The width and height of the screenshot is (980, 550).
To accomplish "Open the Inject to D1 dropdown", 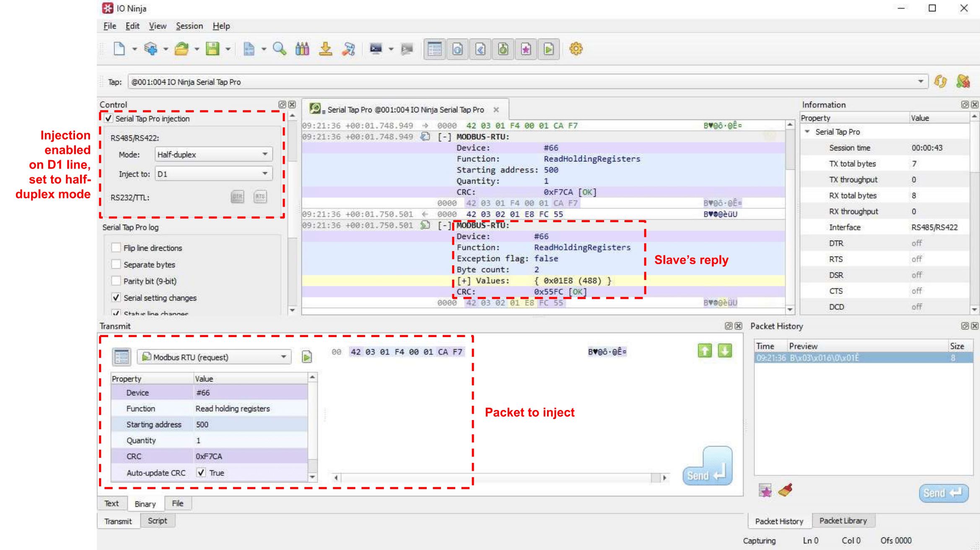I will click(214, 174).
